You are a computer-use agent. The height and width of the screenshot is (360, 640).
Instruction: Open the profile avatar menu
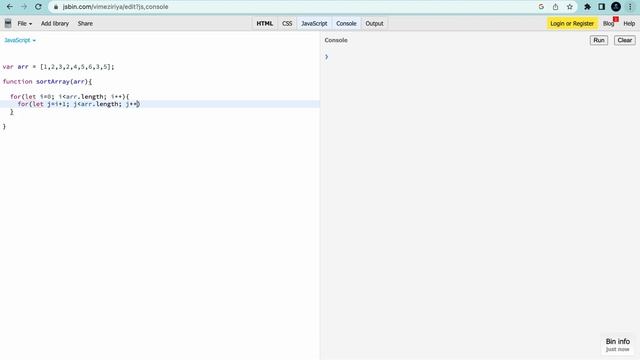616,7
